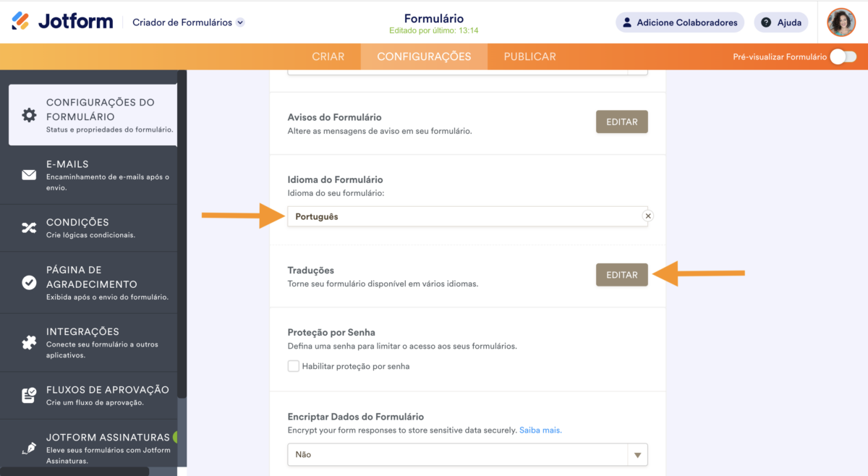Switch to the CRIAR tab
The height and width of the screenshot is (476, 868).
(328, 56)
